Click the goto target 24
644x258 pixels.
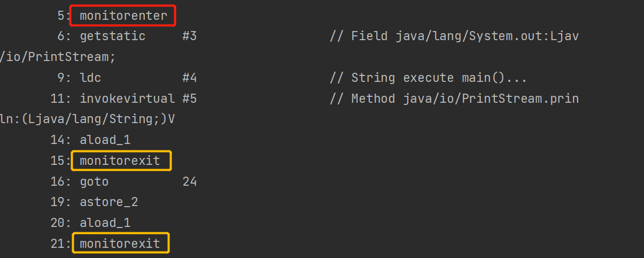tap(189, 182)
